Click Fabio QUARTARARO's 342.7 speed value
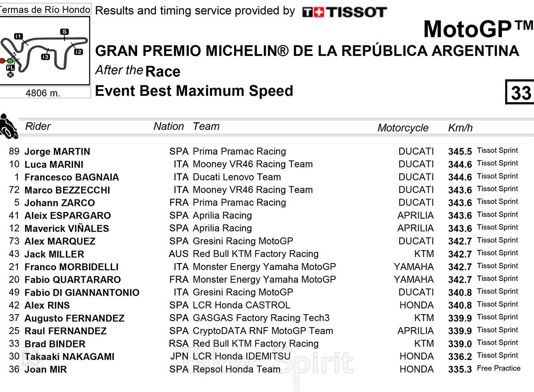Viewport: 534px width, 392px height. coord(460,280)
